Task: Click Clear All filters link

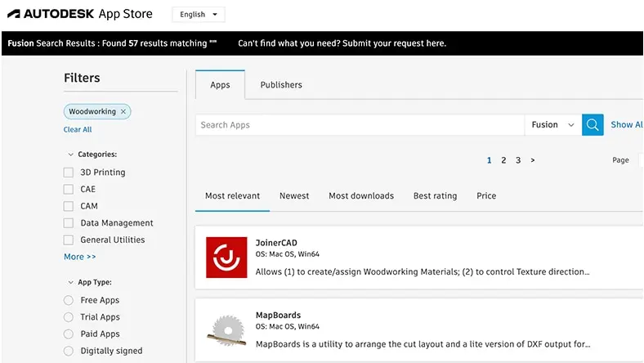Action: point(78,129)
